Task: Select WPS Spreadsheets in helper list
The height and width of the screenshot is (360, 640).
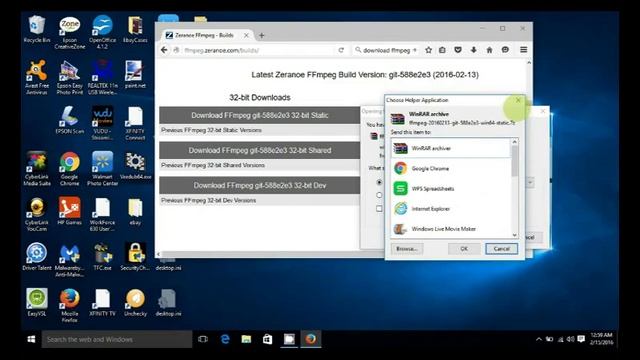Action: [451, 189]
